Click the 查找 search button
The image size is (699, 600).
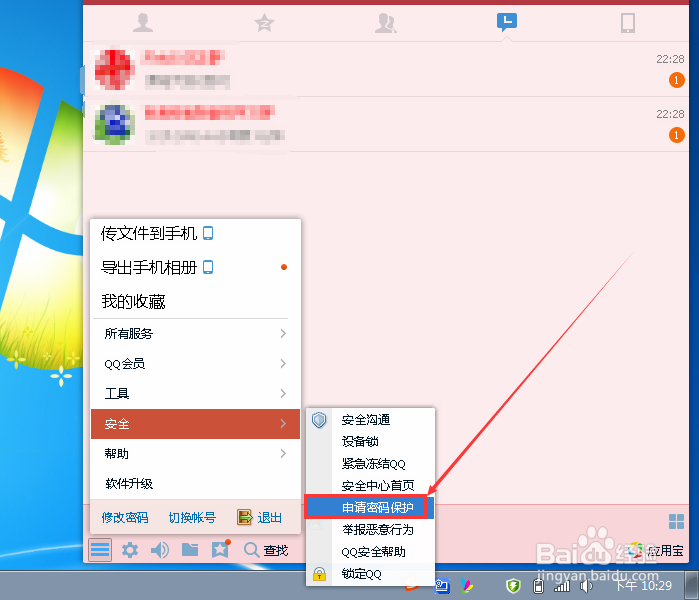point(266,550)
